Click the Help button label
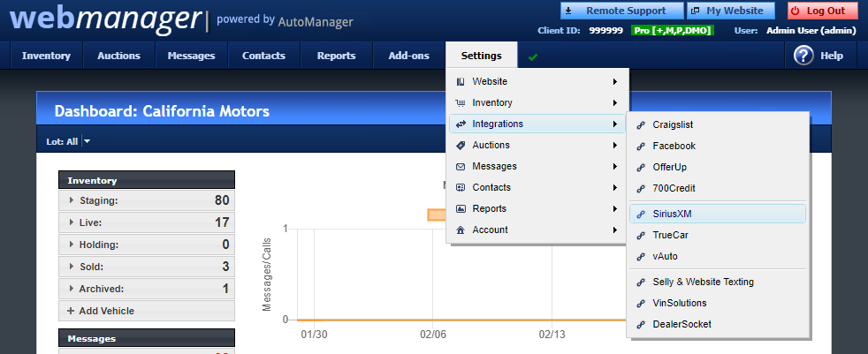 tap(832, 56)
